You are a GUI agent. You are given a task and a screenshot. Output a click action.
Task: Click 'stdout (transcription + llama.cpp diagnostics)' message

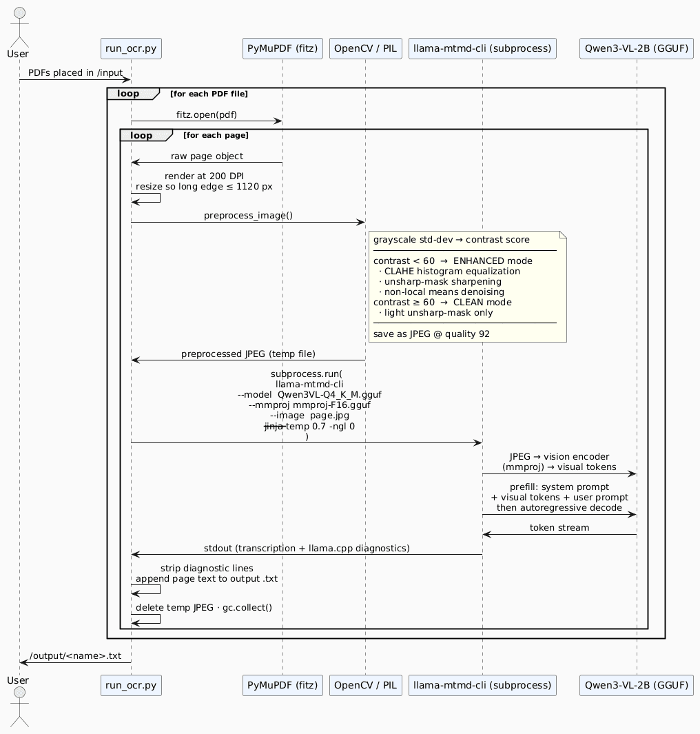307,548
